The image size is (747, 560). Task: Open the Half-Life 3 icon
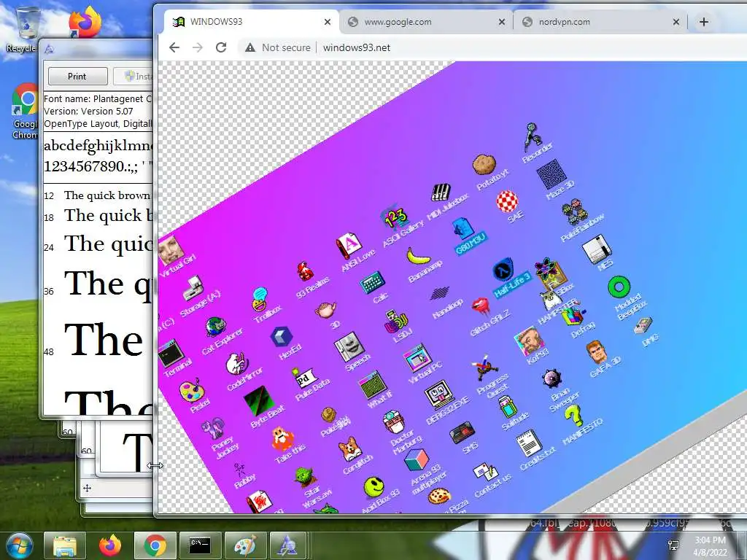click(503, 271)
